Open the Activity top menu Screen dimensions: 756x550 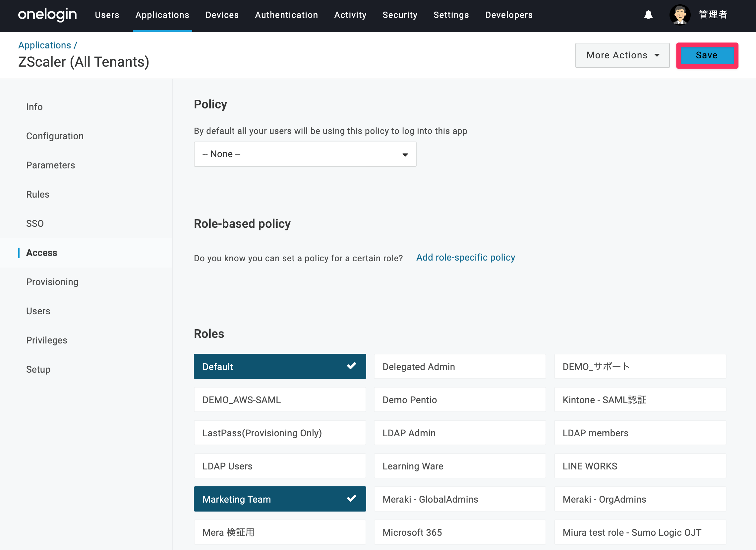click(350, 15)
